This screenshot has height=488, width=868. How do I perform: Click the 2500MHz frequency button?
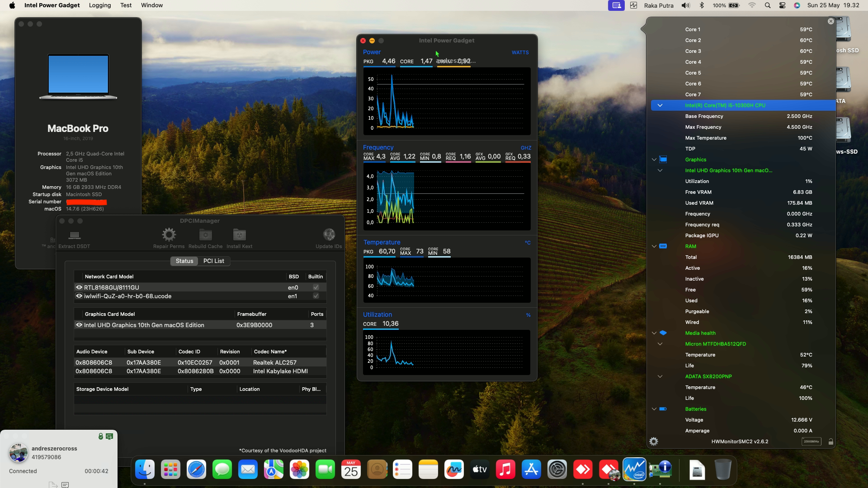click(x=811, y=441)
